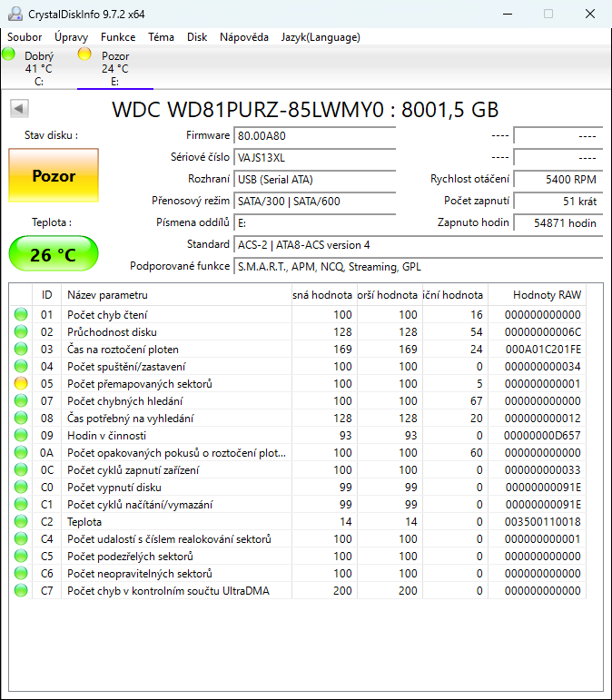Click row name Počet přemapovaných sektorů
612x700 pixels.
(x=140, y=384)
